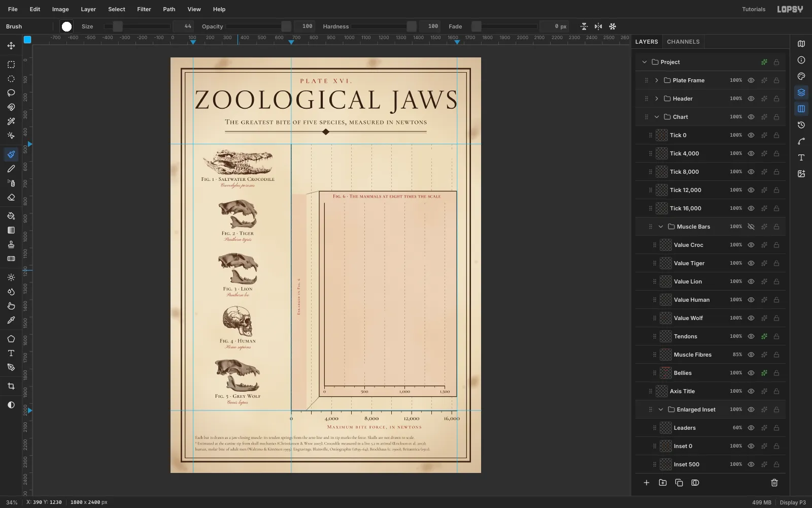Viewport: 812px width, 508px height.
Task: Delete layer with trash icon
Action: click(774, 483)
